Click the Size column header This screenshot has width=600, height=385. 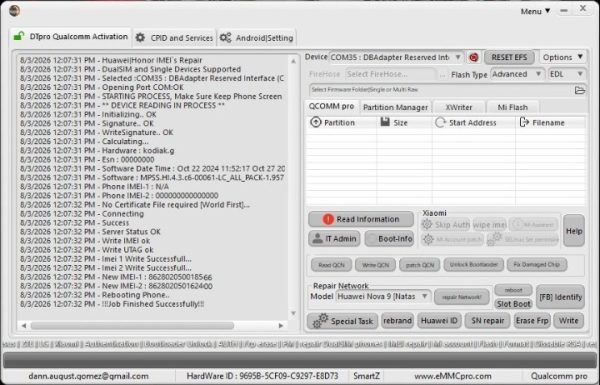coord(404,122)
